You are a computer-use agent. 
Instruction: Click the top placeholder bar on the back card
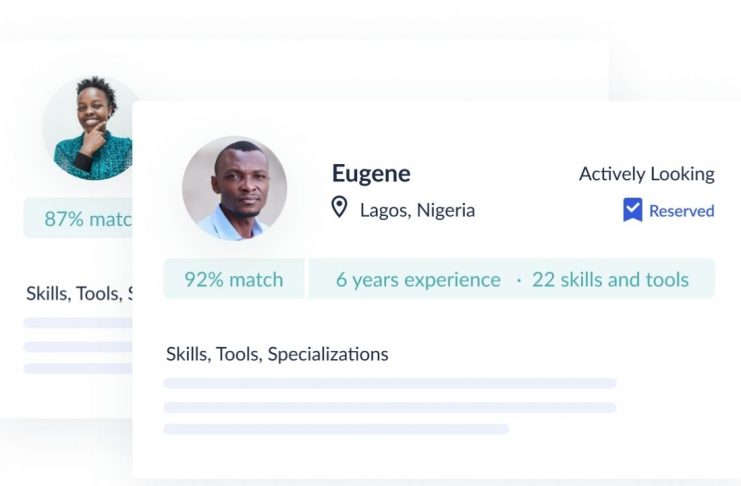pyautogui.click(x=78, y=323)
